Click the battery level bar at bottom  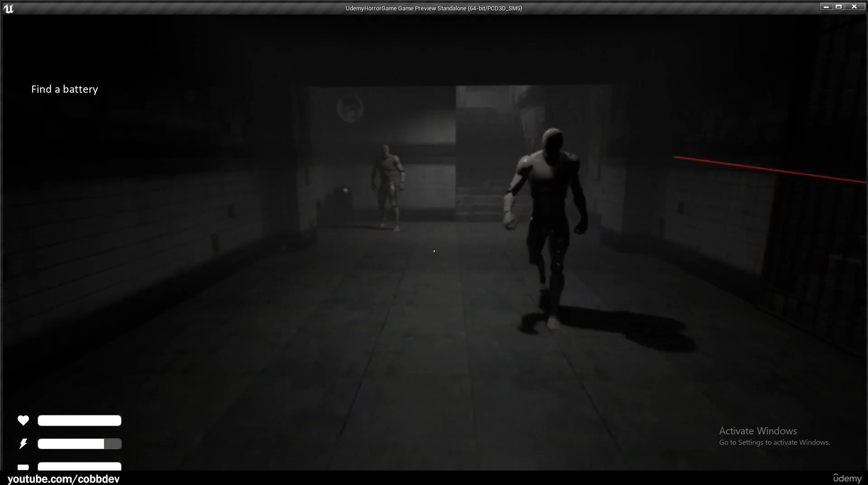tap(80, 466)
